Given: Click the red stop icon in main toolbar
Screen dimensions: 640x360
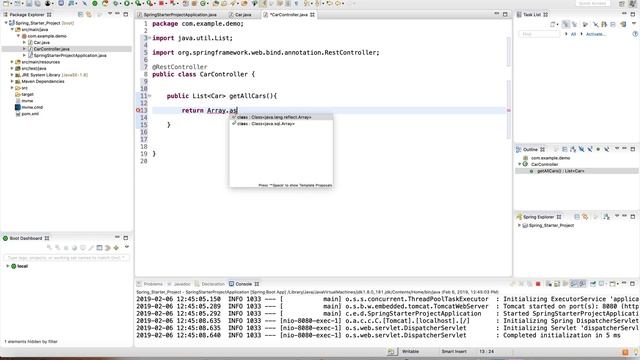Looking at the screenshot, I should 161,3.
